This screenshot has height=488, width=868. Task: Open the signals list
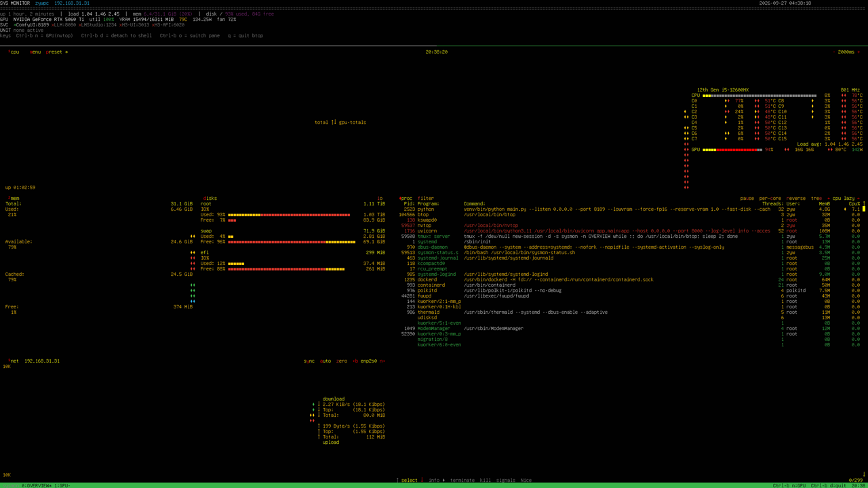click(x=506, y=481)
